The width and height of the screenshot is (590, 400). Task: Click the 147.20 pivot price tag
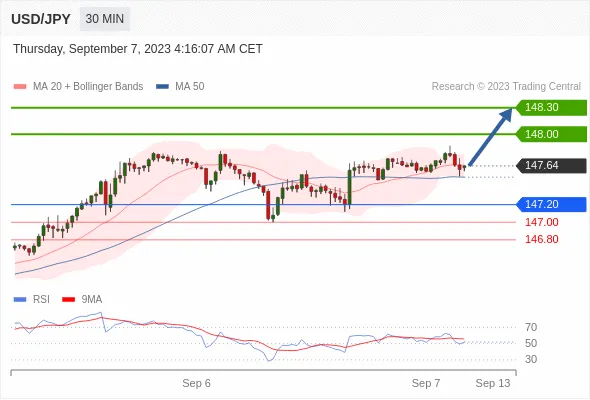click(551, 204)
